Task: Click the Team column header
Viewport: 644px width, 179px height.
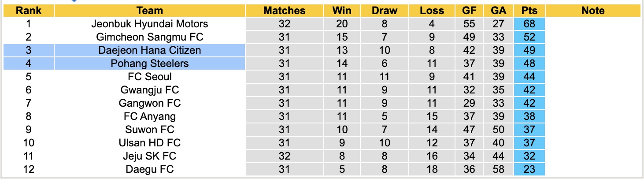Action: click(x=150, y=11)
